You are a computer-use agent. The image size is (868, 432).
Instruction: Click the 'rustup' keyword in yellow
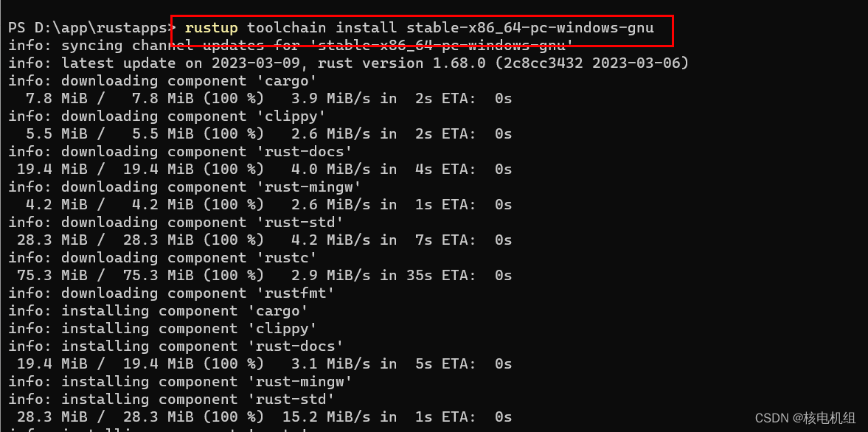(211, 28)
